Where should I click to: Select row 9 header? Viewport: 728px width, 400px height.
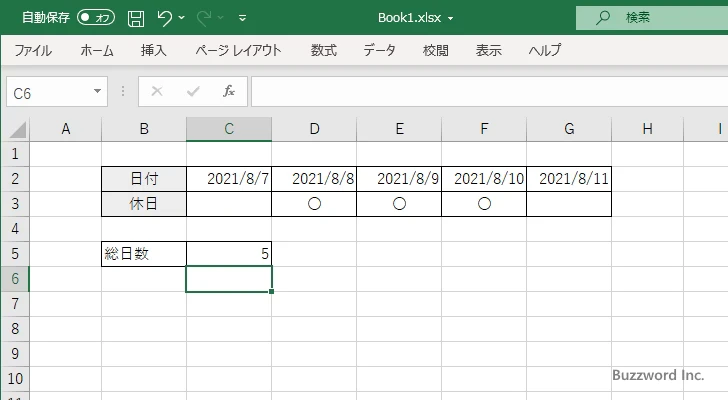[15, 354]
